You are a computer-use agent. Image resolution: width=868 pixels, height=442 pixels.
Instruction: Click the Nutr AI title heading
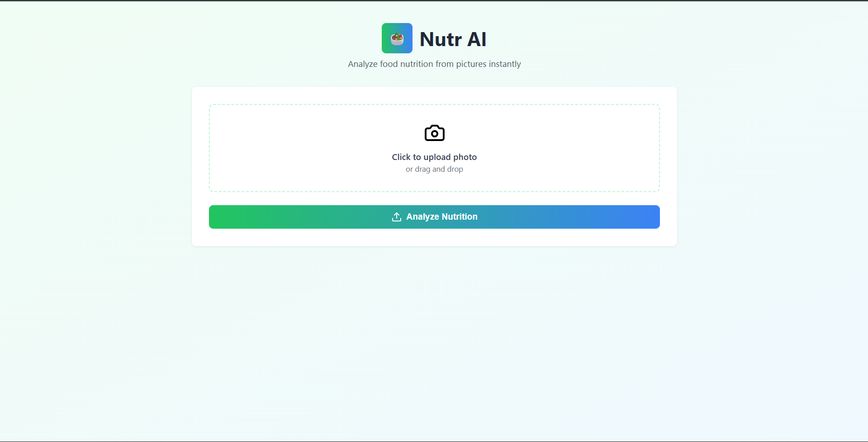pyautogui.click(x=453, y=39)
